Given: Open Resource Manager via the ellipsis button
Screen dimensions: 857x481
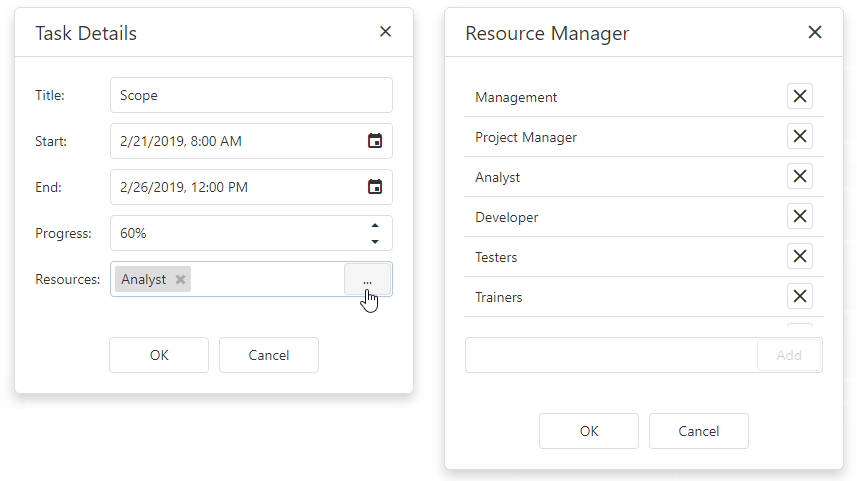Looking at the screenshot, I should [367, 280].
